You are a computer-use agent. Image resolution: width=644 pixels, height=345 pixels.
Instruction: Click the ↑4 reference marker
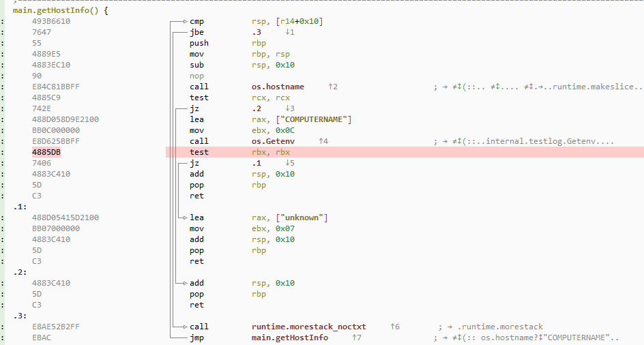(323, 141)
